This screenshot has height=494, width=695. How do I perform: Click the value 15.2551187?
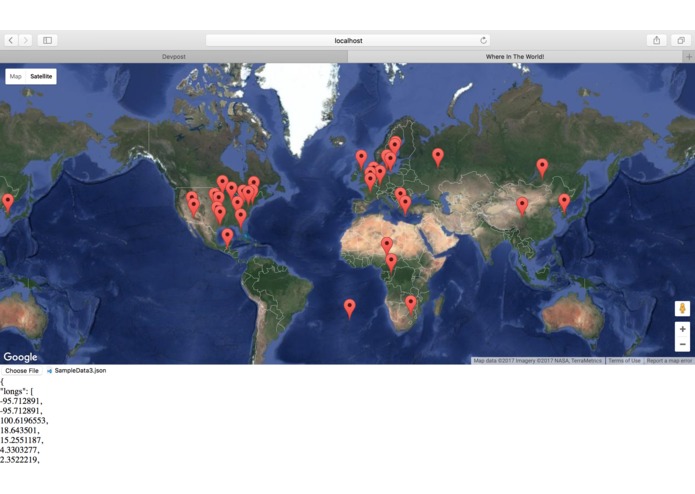[22, 440]
